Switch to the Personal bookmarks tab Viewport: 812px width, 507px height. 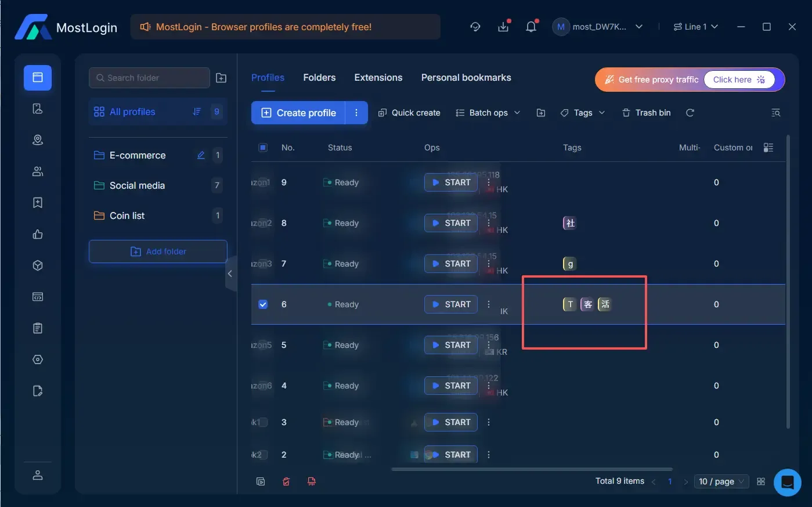pos(465,77)
